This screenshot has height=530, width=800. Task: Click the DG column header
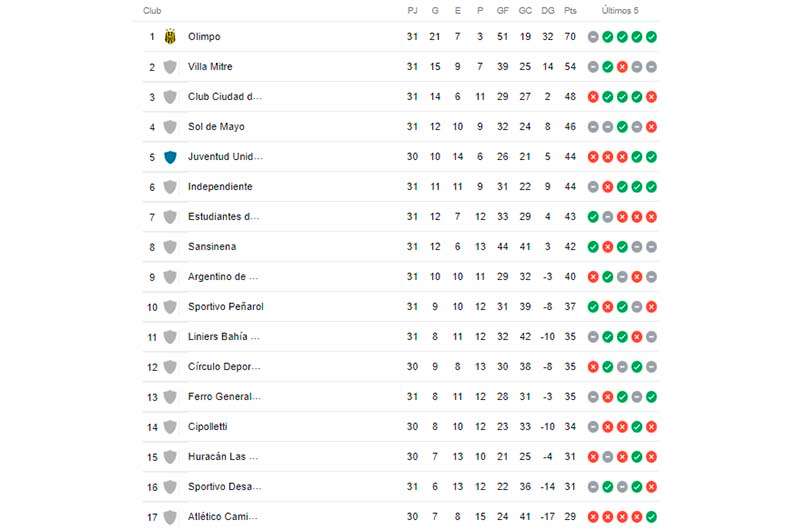(x=548, y=11)
